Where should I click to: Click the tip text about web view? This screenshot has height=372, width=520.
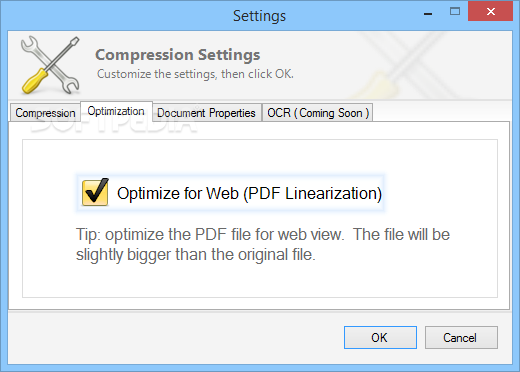[263, 244]
